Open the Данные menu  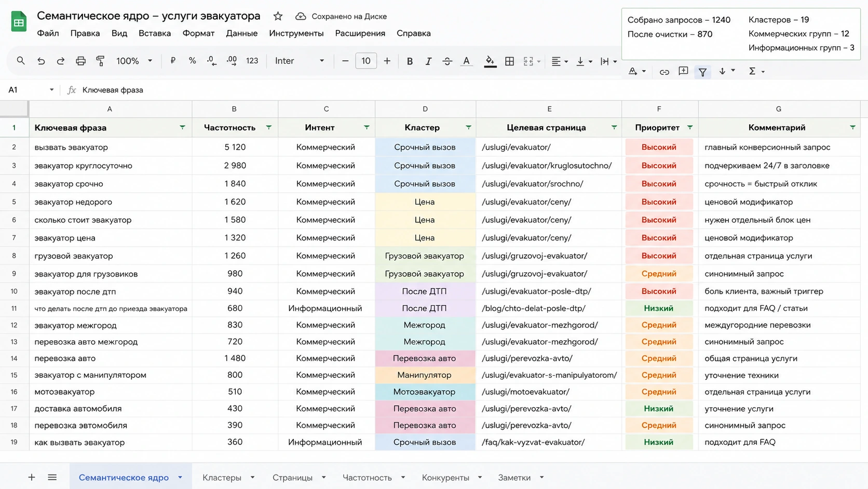(241, 33)
